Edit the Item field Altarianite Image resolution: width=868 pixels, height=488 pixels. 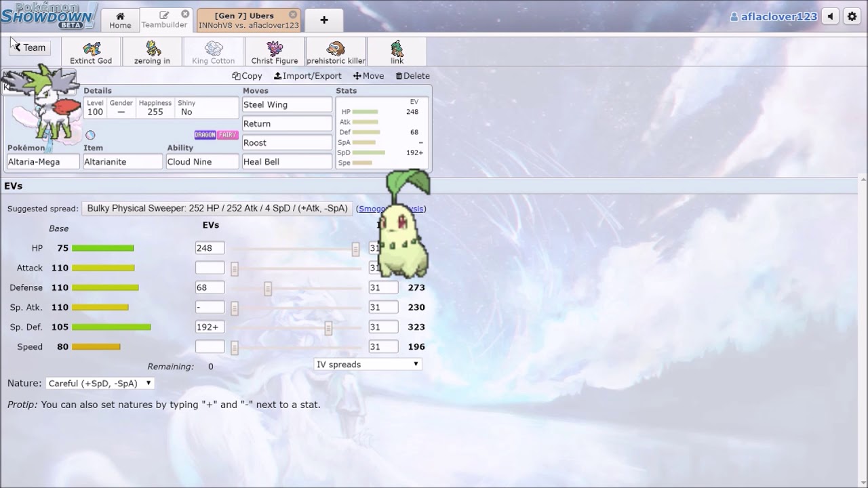(123, 162)
